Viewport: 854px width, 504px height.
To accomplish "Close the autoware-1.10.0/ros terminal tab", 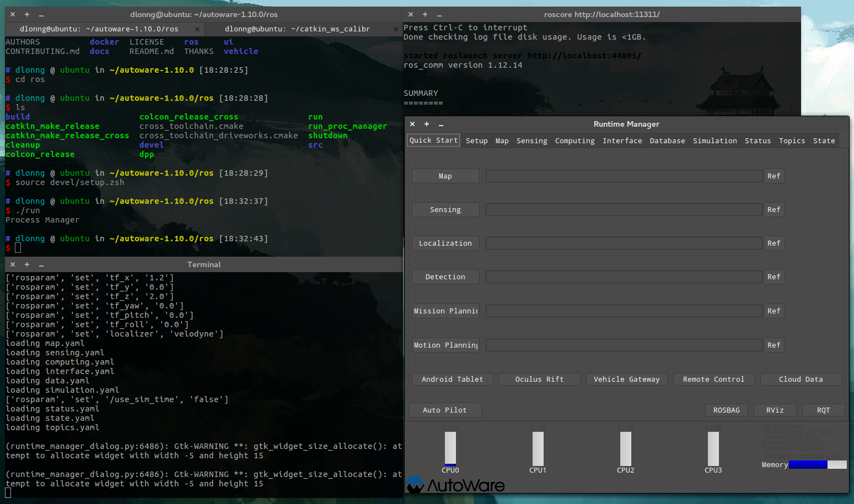I will pyautogui.click(x=197, y=29).
